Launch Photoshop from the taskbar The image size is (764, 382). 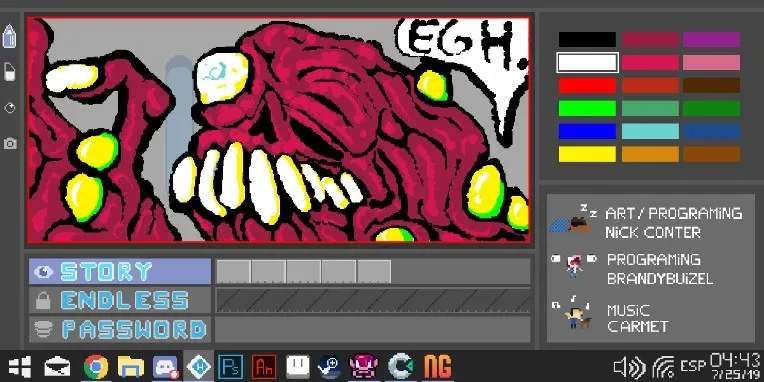pos(230,367)
